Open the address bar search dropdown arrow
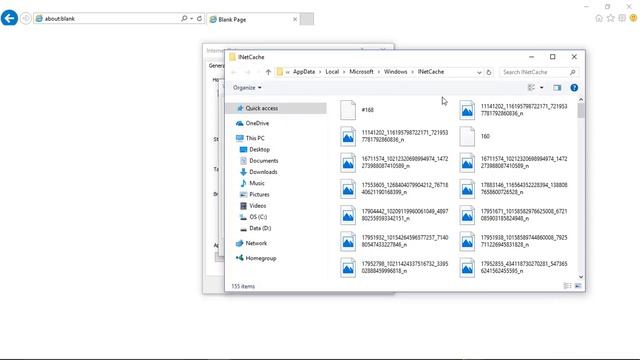 191,18
